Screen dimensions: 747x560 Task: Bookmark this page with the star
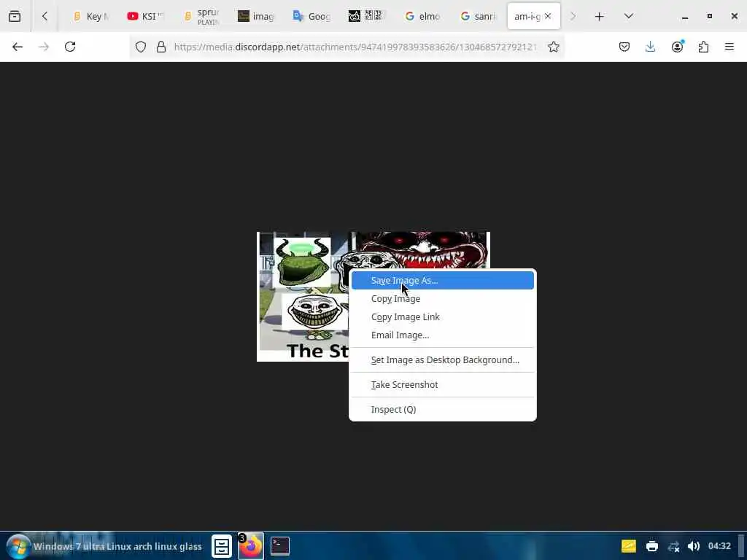(x=553, y=47)
